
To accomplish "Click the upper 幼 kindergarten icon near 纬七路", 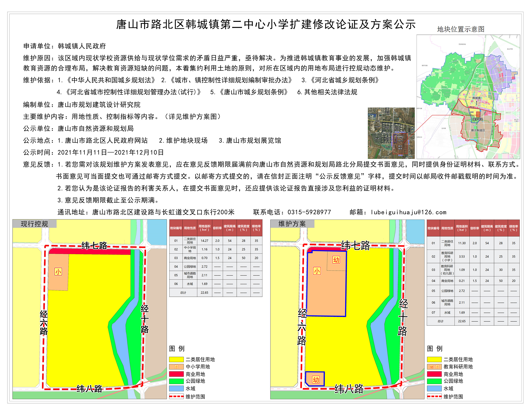I will (336, 260).
